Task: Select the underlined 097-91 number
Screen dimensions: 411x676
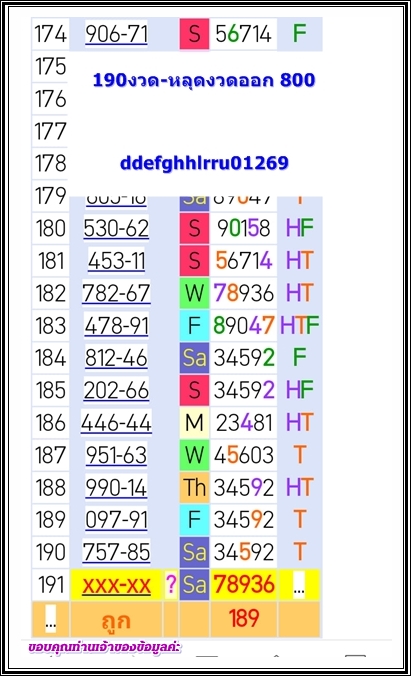Action: (x=116, y=520)
